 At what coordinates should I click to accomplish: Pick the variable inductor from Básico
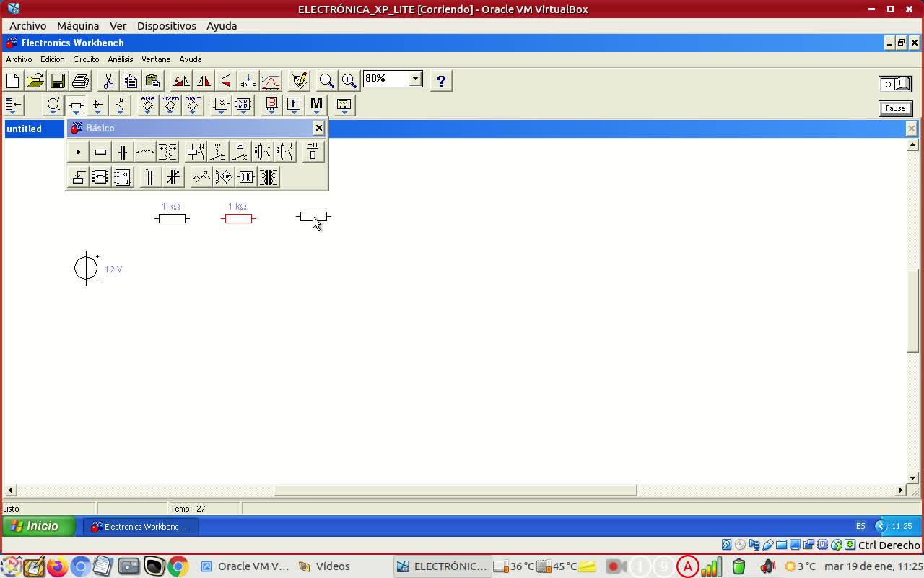pos(201,177)
